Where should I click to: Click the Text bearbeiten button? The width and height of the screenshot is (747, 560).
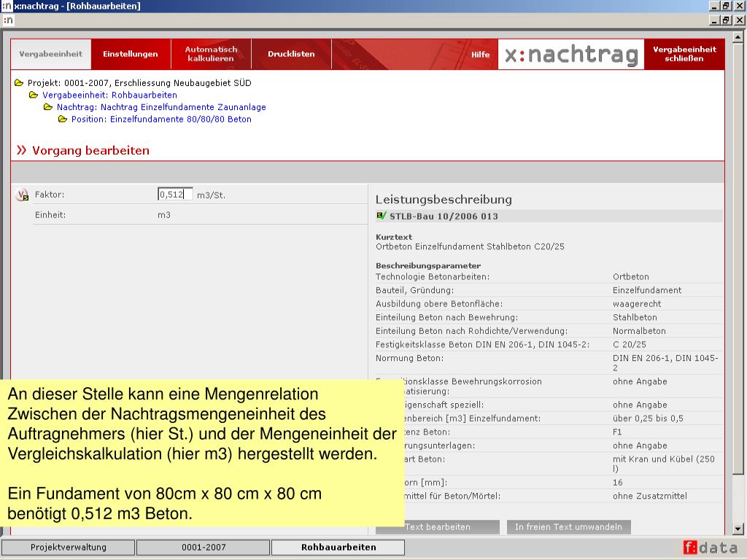[438, 526]
